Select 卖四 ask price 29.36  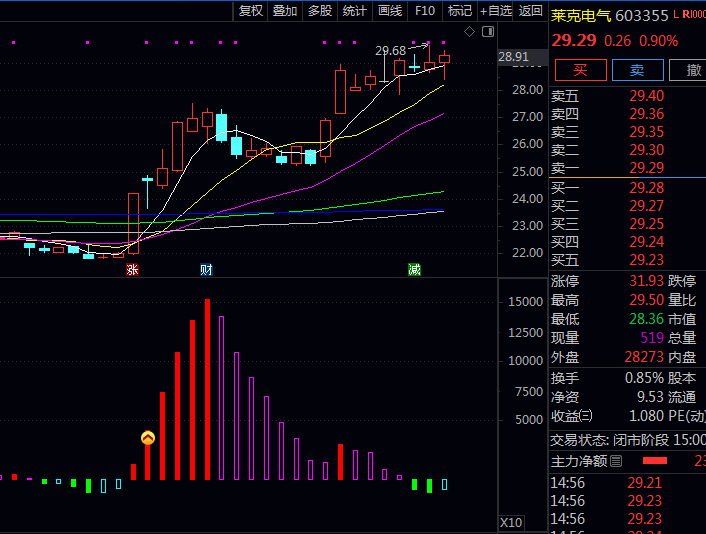click(x=647, y=113)
